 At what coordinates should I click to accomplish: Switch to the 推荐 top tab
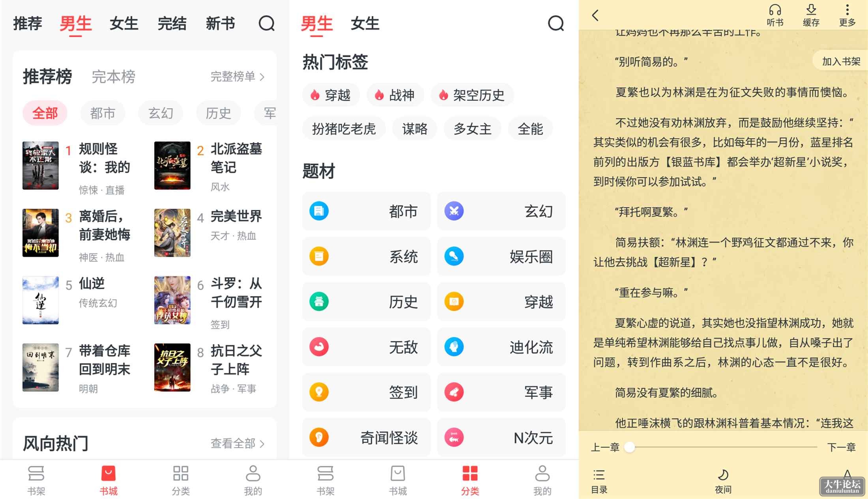27,23
